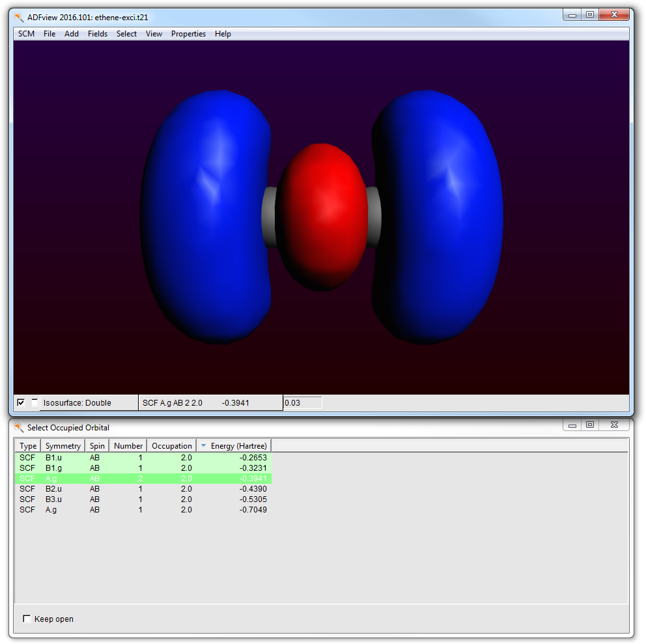Click the left blue orbital lobe

pyautogui.click(x=206, y=217)
